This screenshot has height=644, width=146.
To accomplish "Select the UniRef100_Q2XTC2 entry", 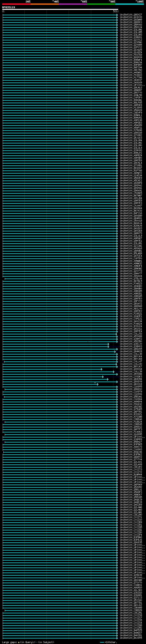I will point(131,40).
